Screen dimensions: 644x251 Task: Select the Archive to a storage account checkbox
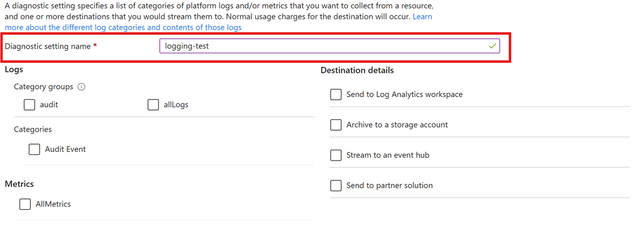(x=336, y=125)
